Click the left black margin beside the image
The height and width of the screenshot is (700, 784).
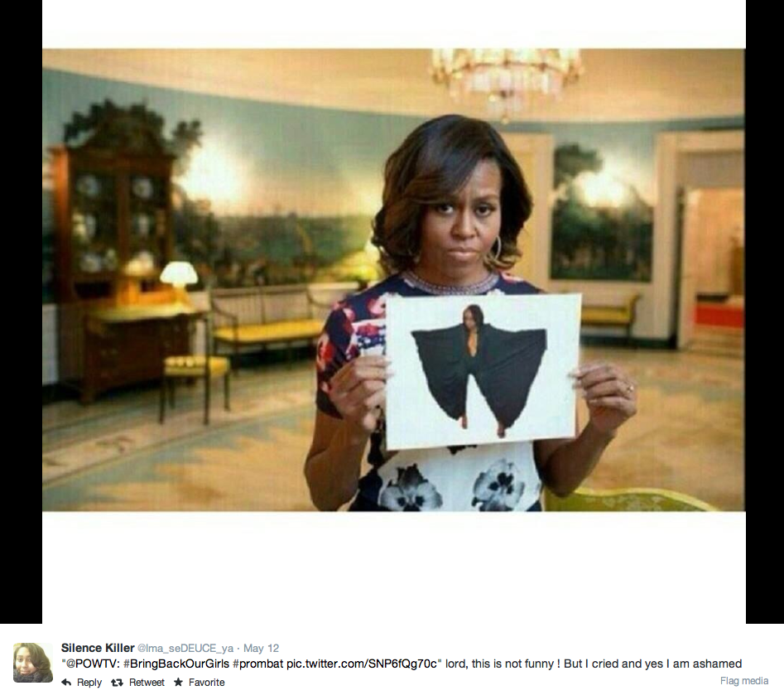tap(21, 311)
